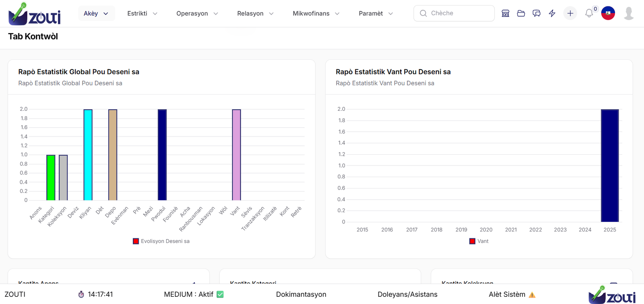Toggle Evolisyon Deseni sa legend series
The height and width of the screenshot is (304, 644).
161,241
